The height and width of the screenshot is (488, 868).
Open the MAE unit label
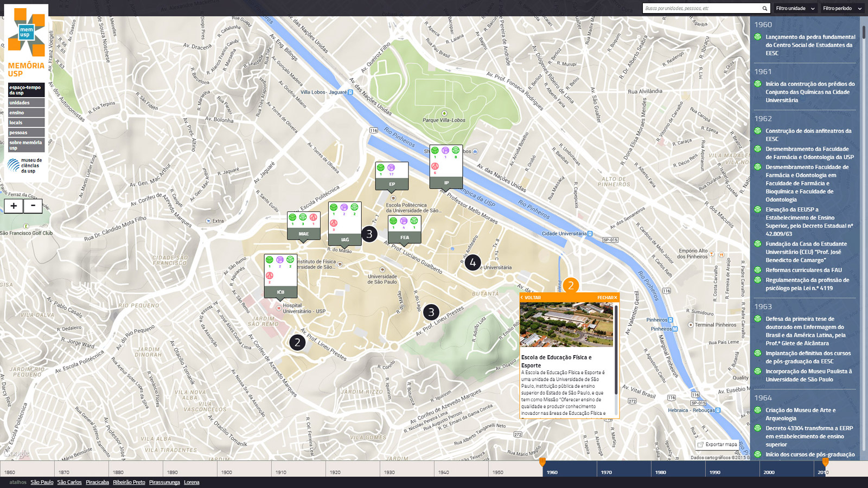click(x=303, y=234)
